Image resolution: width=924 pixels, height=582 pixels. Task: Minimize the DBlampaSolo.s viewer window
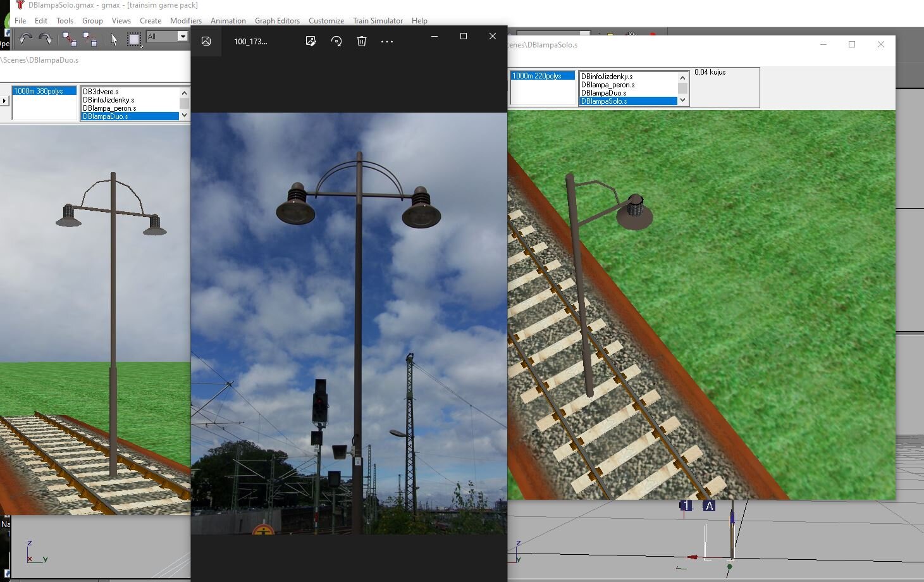coord(823,44)
